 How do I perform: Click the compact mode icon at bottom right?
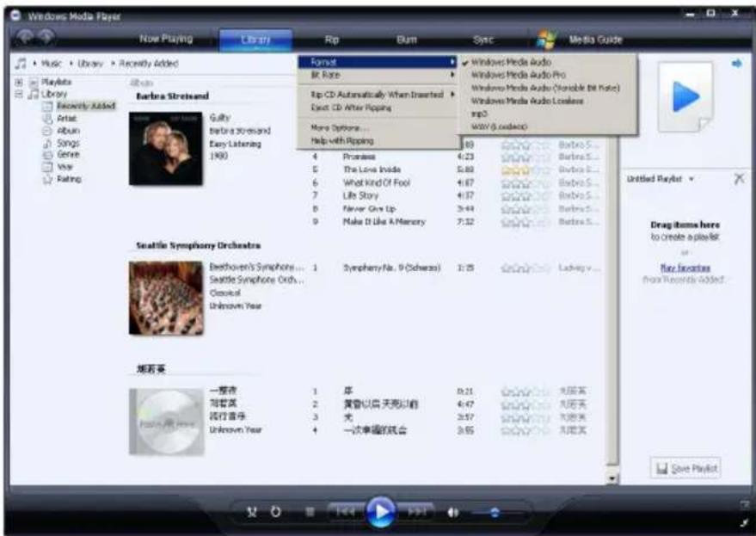pyautogui.click(x=746, y=523)
